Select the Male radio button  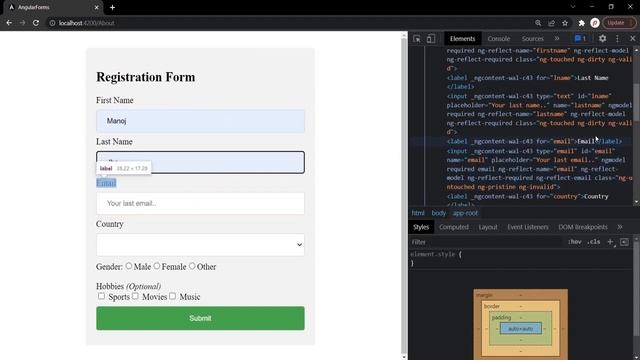(x=129, y=266)
